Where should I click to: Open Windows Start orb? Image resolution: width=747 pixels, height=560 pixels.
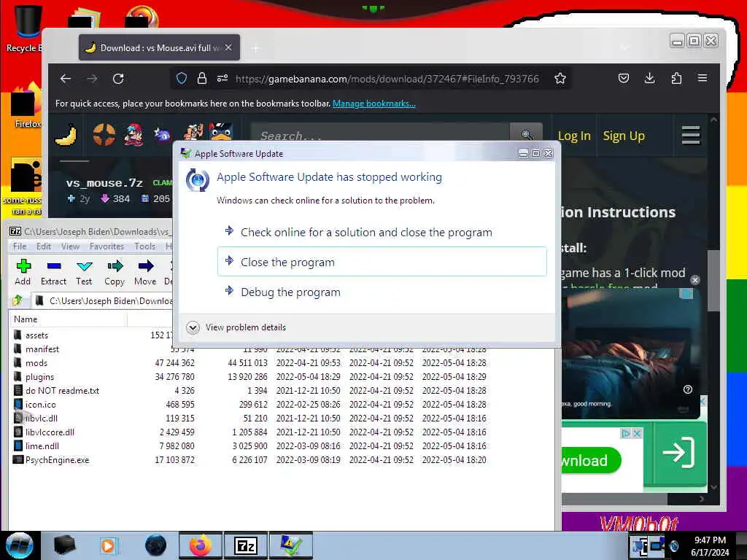click(19, 545)
